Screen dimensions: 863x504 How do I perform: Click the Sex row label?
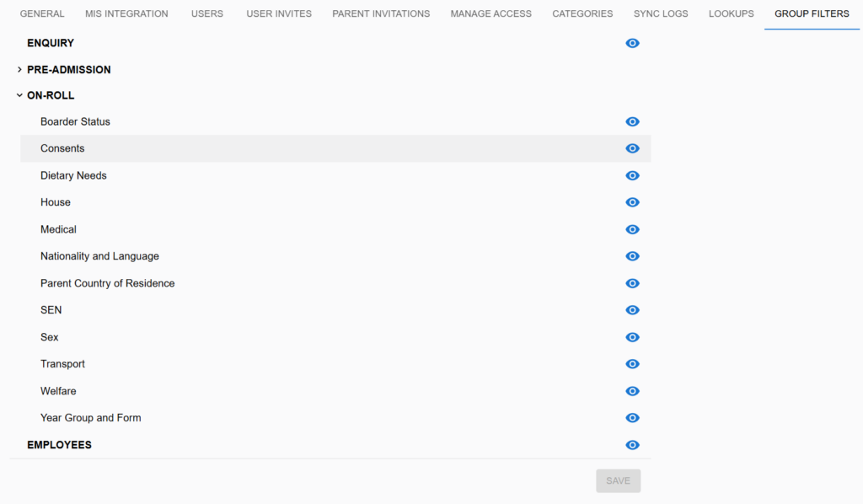[x=50, y=337]
